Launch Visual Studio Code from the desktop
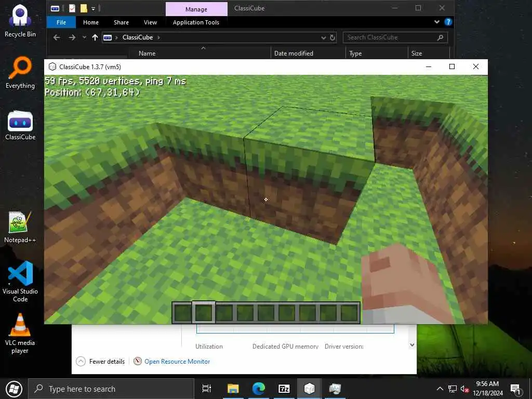This screenshot has width=532, height=399. click(x=20, y=281)
